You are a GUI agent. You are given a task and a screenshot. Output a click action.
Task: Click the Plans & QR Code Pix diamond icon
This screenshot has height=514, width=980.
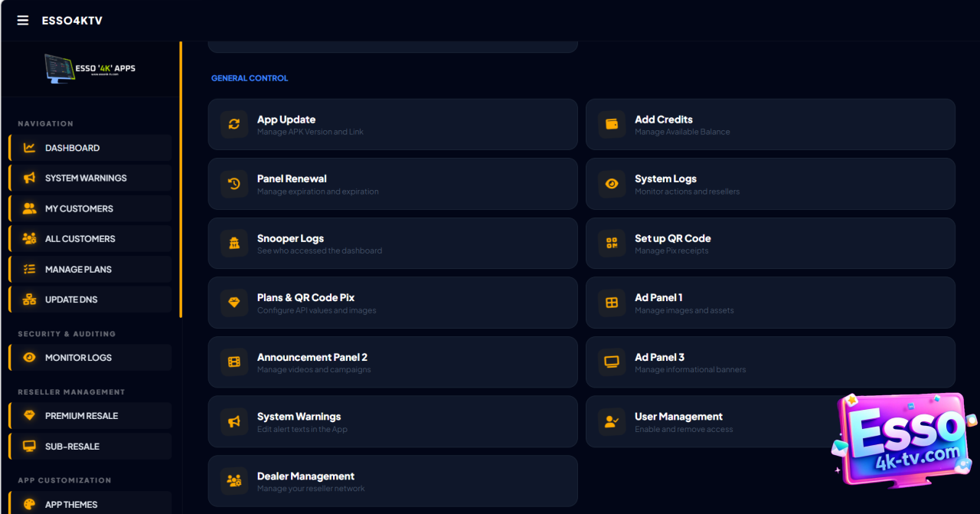234,303
